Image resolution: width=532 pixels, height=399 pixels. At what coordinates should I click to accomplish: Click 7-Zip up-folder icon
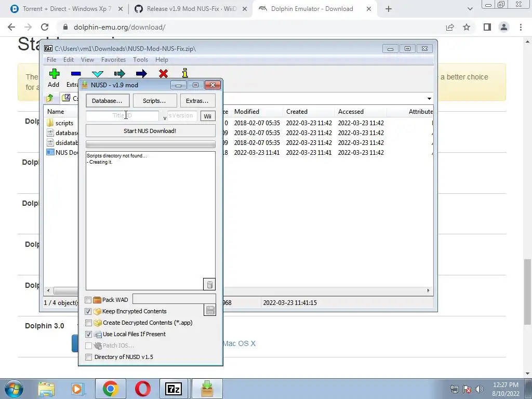[50, 98]
